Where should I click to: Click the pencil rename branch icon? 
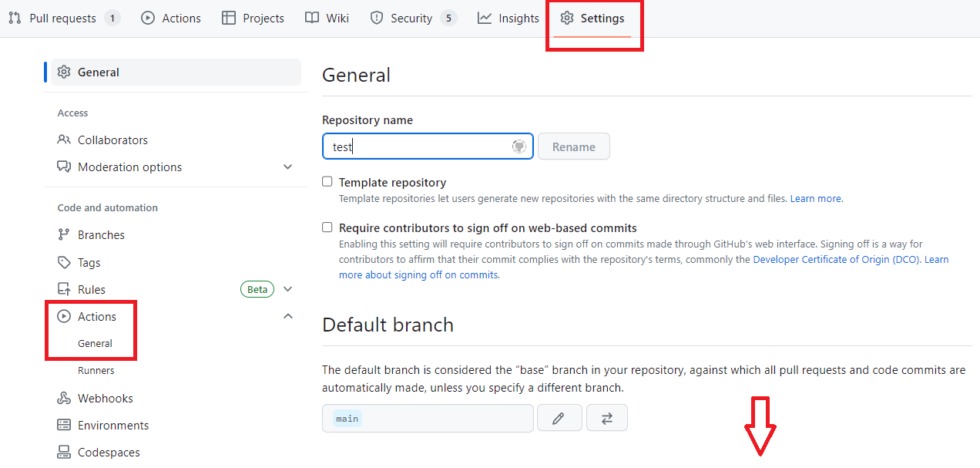[559, 418]
